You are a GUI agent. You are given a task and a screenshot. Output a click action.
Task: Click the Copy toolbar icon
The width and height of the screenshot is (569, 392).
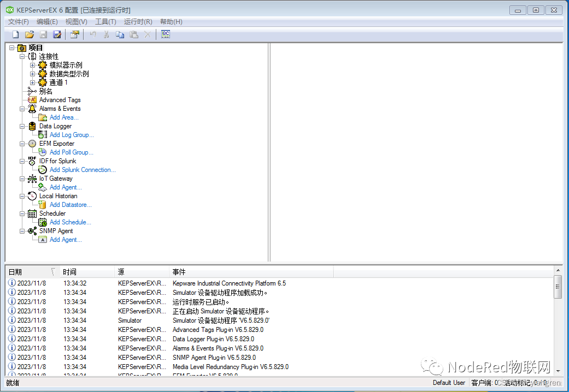(120, 34)
